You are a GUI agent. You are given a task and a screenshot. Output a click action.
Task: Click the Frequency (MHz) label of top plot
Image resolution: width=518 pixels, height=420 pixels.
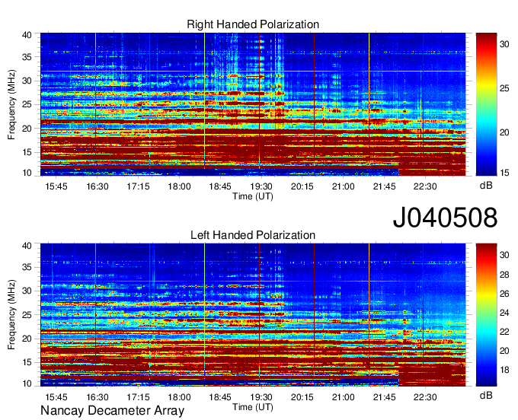tap(11, 104)
